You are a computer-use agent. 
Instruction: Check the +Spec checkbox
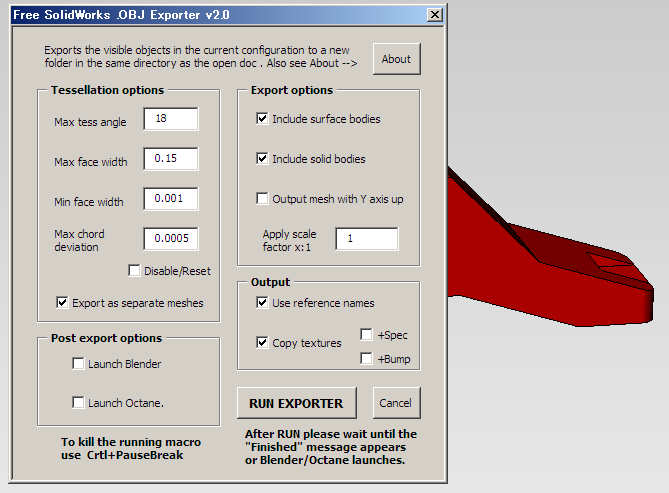click(x=367, y=335)
